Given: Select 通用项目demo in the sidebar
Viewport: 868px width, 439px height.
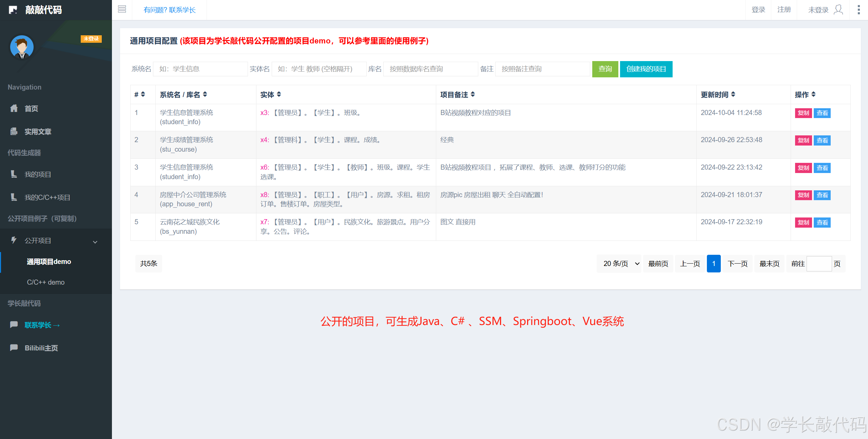Looking at the screenshot, I should [x=49, y=262].
